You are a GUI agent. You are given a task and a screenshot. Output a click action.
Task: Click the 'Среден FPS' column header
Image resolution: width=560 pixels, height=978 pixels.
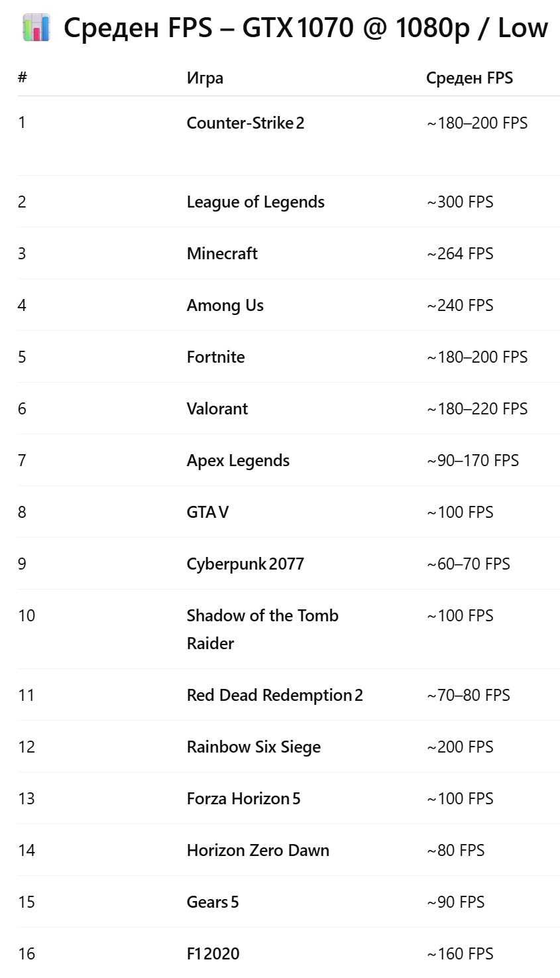pos(469,78)
